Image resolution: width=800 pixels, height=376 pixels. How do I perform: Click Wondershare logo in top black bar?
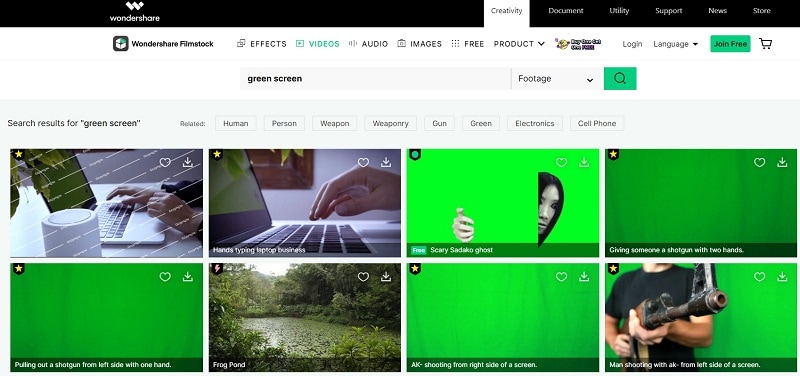pyautogui.click(x=135, y=11)
